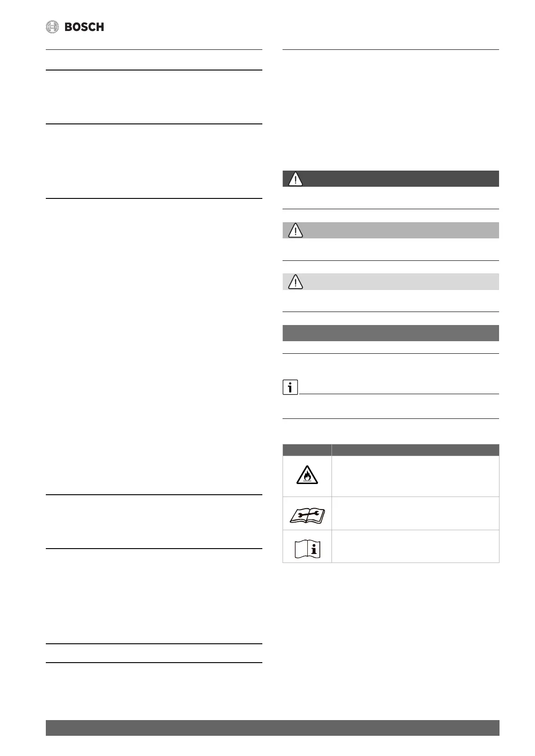The image size is (535, 756).
Task: Select the flammable hazard flame symbol
Action: click(307, 476)
